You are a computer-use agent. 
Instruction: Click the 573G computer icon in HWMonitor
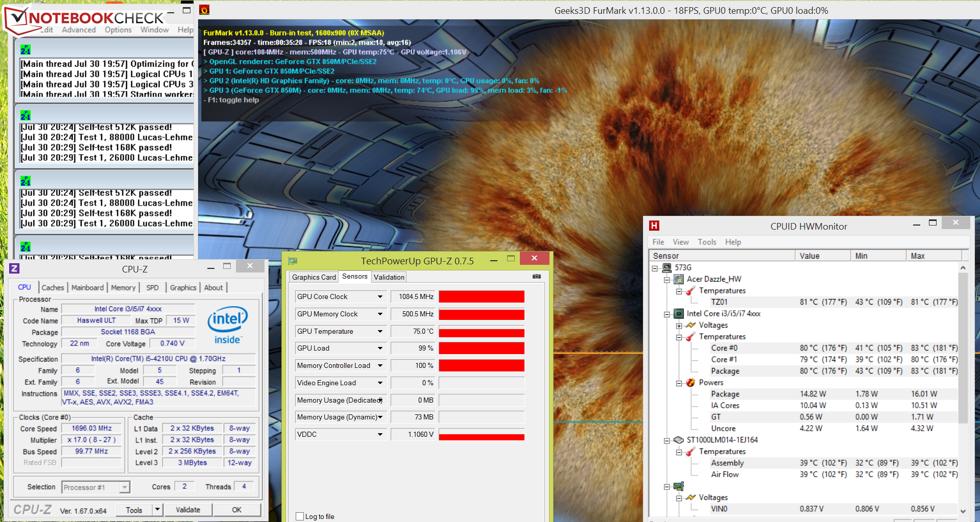pyautogui.click(x=667, y=267)
